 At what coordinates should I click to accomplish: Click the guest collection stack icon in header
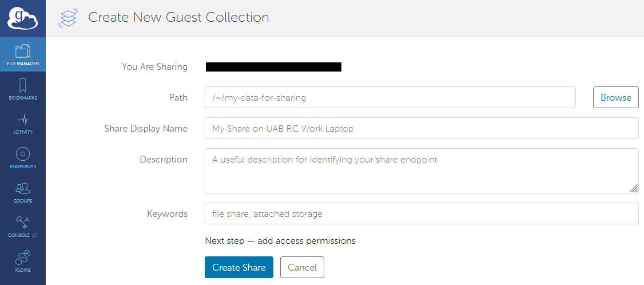pos(68,18)
